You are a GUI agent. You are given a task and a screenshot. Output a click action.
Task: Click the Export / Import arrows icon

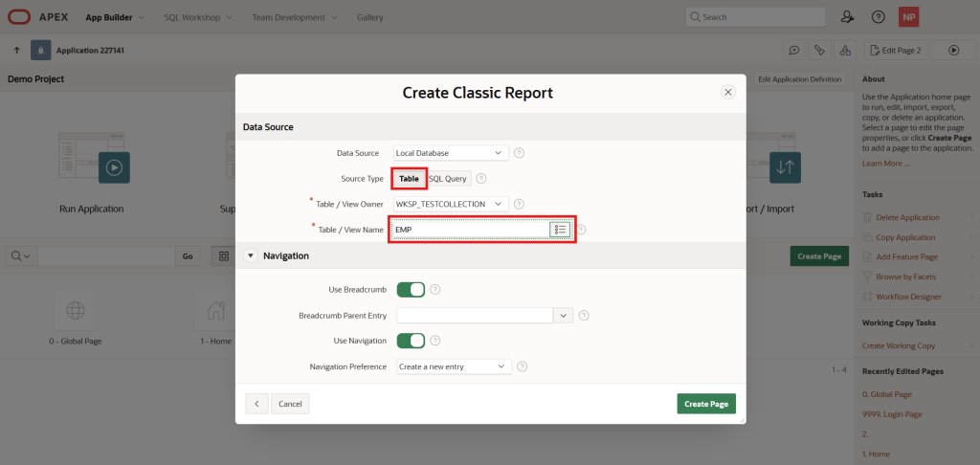[785, 167]
